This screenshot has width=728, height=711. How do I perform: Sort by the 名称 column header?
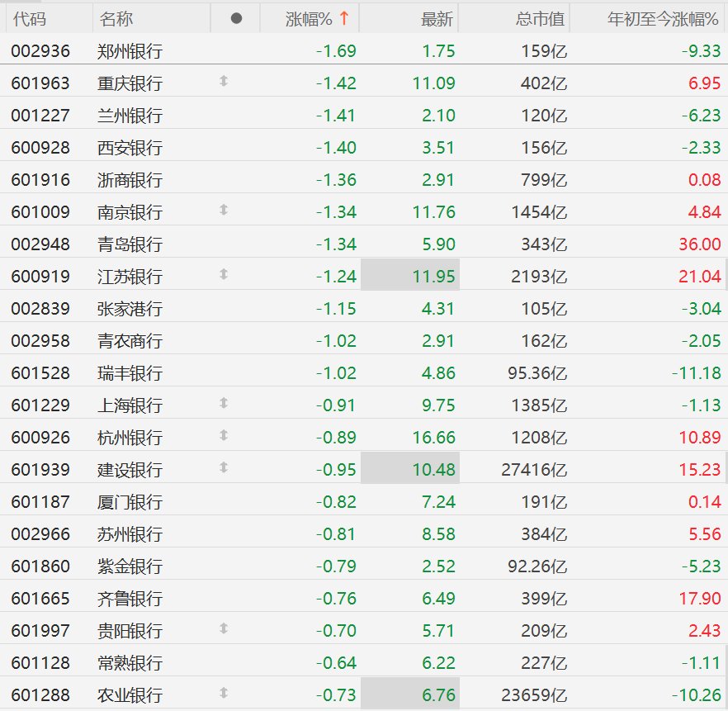(x=116, y=19)
